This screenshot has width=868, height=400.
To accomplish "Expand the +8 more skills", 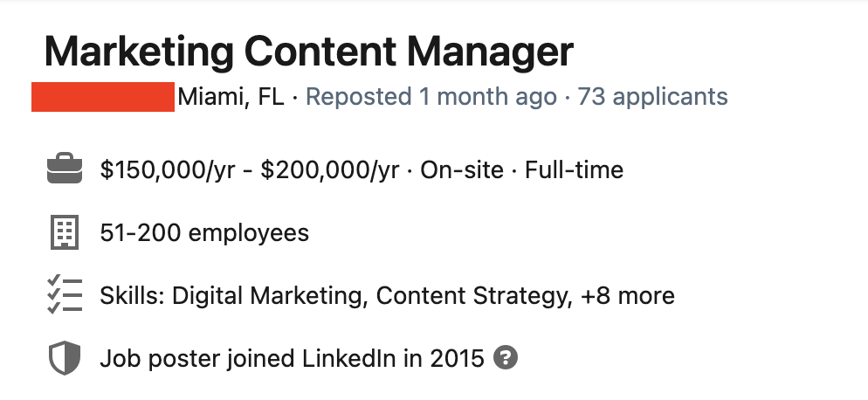I will click(627, 296).
